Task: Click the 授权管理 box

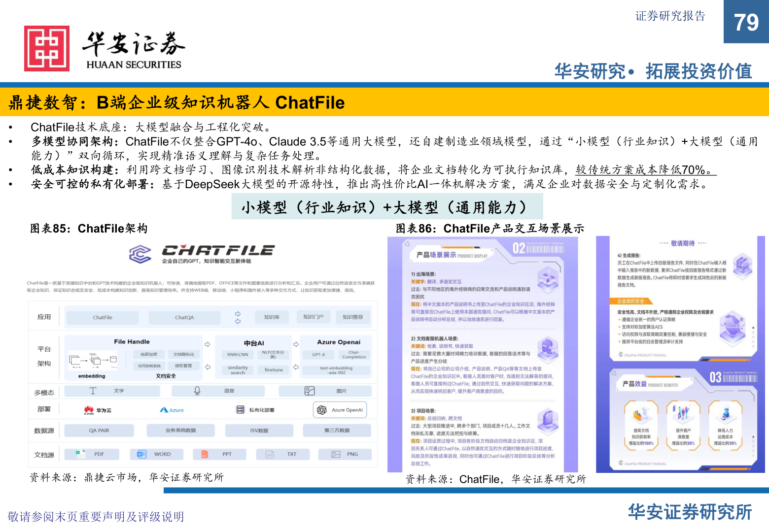Action: [x=183, y=366]
